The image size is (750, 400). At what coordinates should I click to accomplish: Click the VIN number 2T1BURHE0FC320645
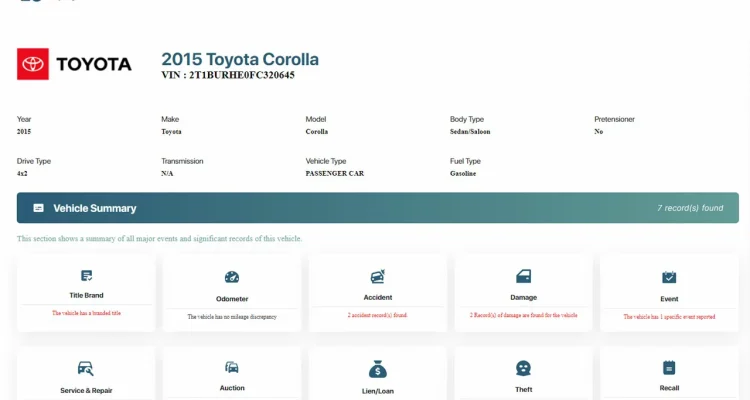tap(242, 75)
